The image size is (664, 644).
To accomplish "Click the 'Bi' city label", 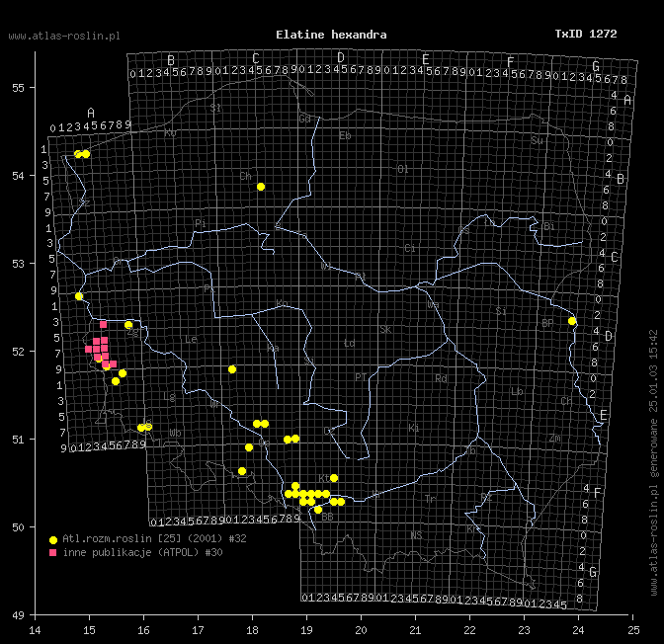I will pyautogui.click(x=548, y=226).
